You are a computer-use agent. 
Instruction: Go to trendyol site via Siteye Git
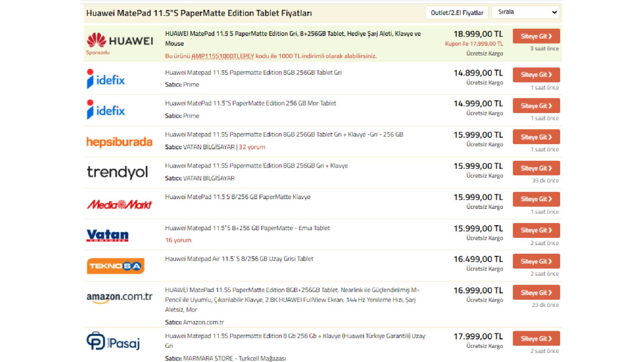[536, 168]
